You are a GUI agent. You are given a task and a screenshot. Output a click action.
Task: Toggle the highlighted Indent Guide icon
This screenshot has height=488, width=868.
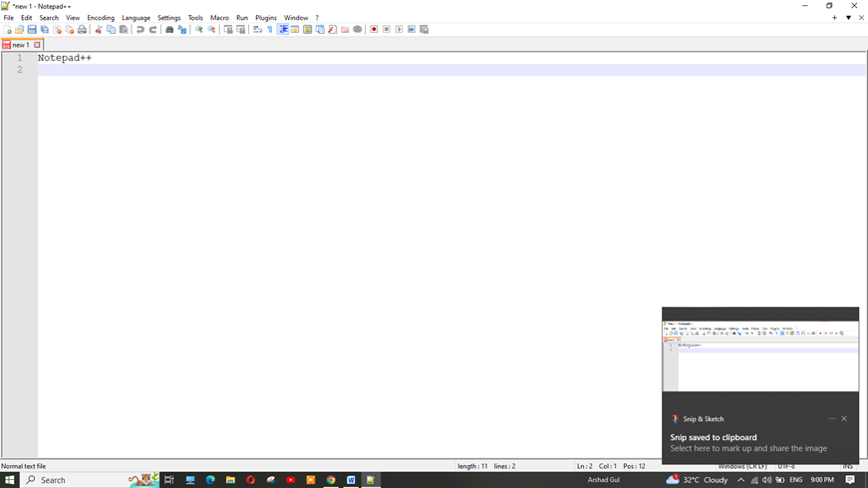(283, 29)
